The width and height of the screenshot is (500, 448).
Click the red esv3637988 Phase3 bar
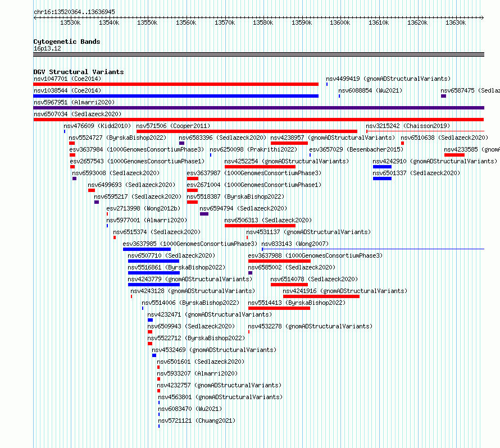click(279, 261)
